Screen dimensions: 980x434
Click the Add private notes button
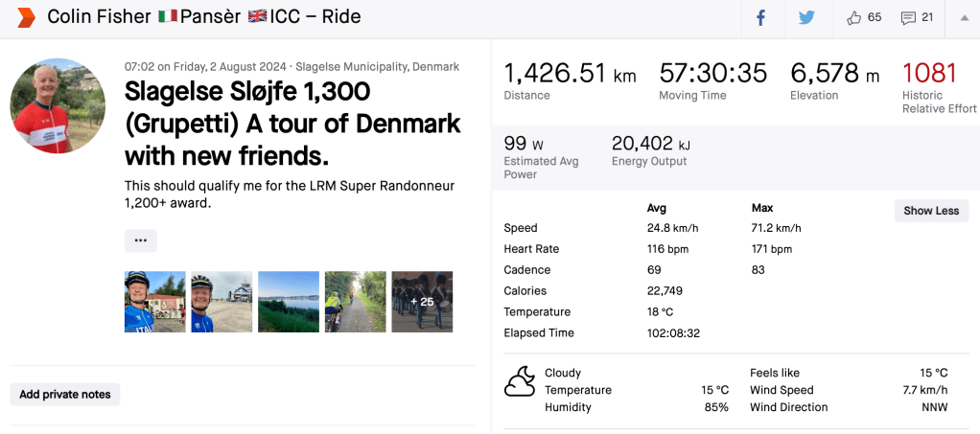pyautogui.click(x=65, y=395)
